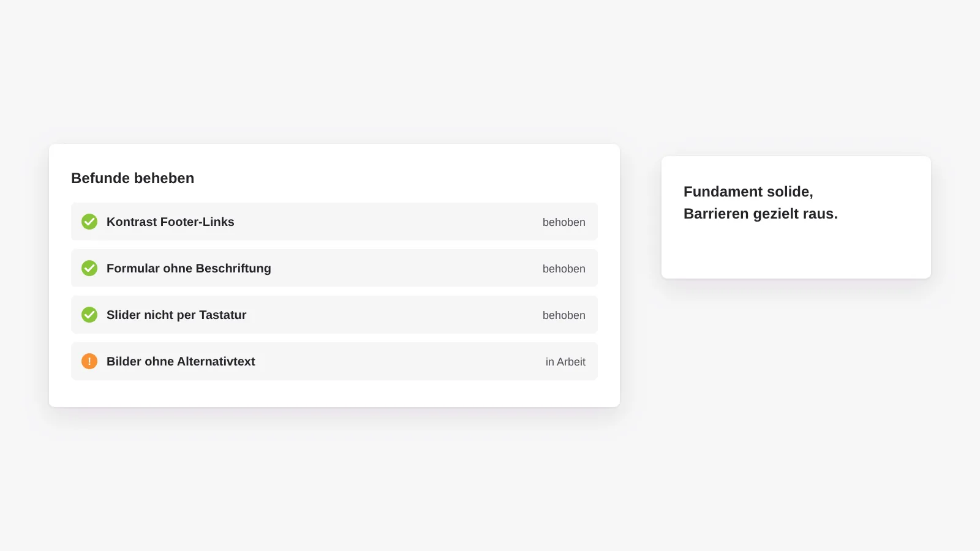Click the word 'beheben' in the card heading
The image size is (980, 551).
164,178
